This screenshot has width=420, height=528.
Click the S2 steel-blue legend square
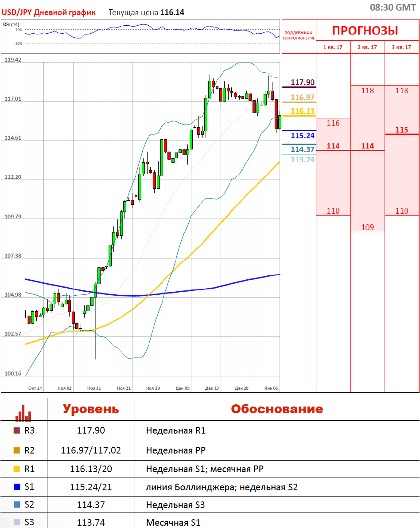click(17, 505)
